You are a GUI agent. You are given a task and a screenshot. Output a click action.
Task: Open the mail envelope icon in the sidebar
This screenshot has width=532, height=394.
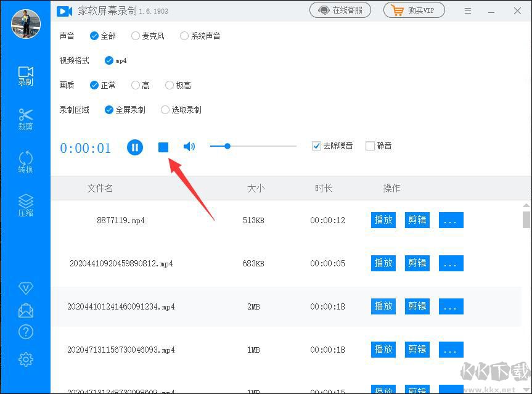[26, 311]
